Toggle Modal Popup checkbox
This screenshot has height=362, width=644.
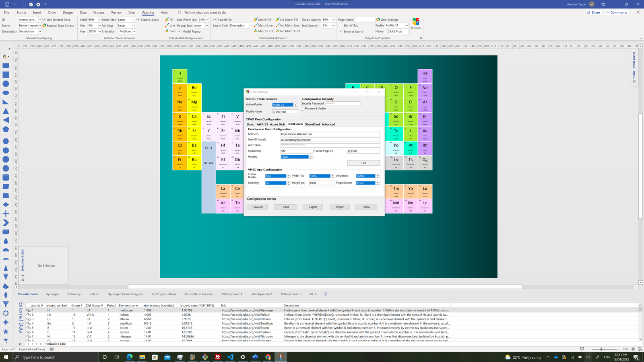(x=180, y=31)
